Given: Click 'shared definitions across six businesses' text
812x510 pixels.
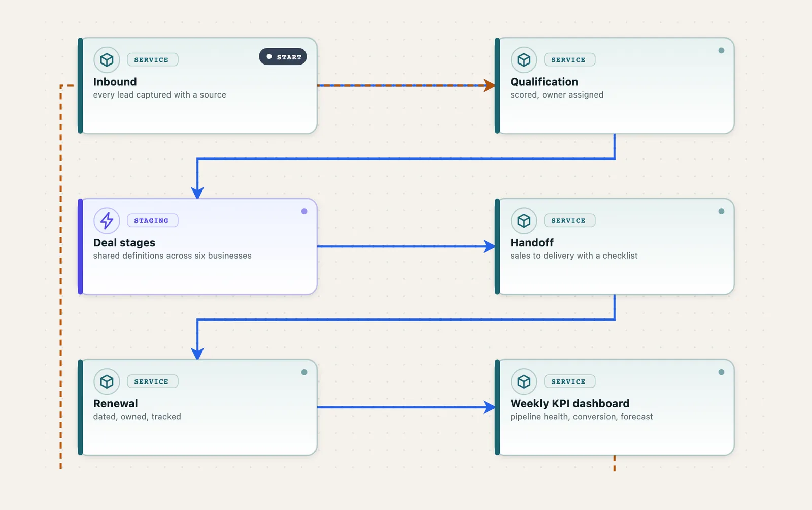Looking at the screenshot, I should coord(173,256).
